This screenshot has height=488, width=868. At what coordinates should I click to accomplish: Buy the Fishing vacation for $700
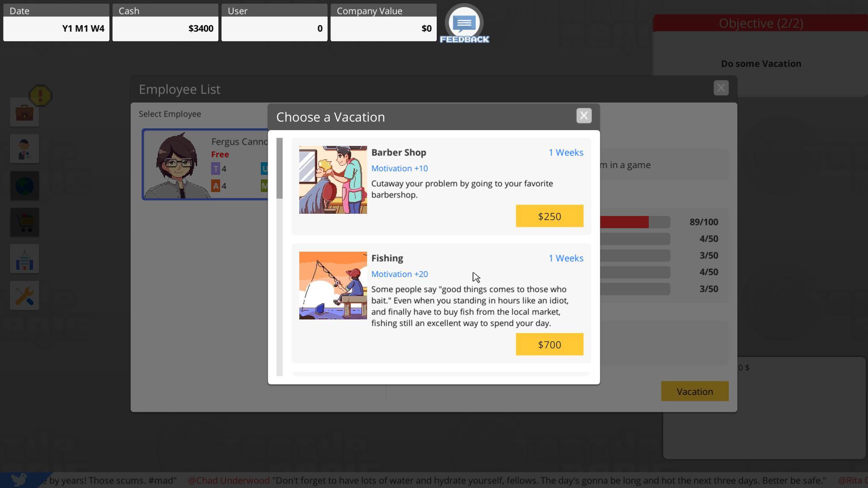click(x=549, y=344)
